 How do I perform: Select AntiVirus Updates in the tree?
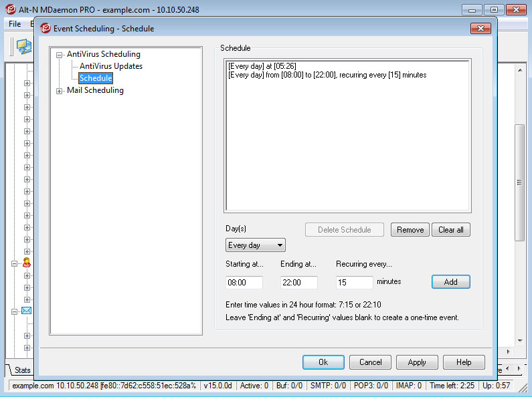(111, 66)
